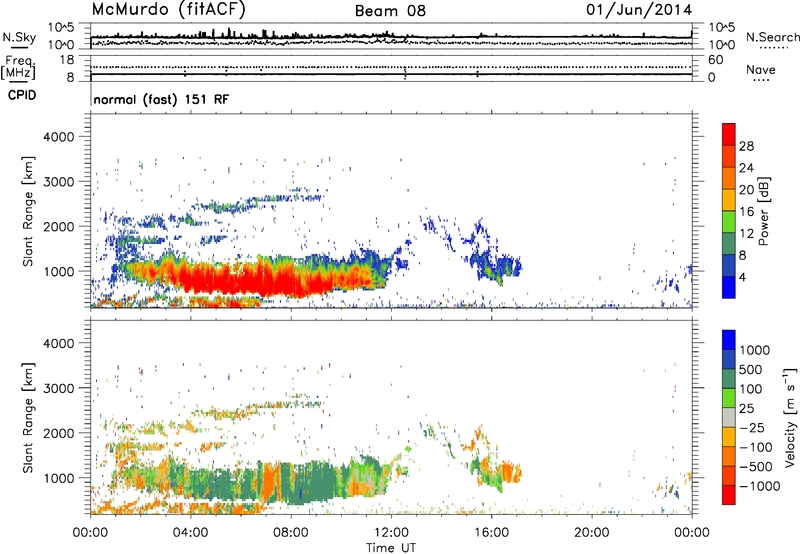Click the 10^5 label on the left noise axis
The width and height of the screenshot is (800, 554).
61,27
